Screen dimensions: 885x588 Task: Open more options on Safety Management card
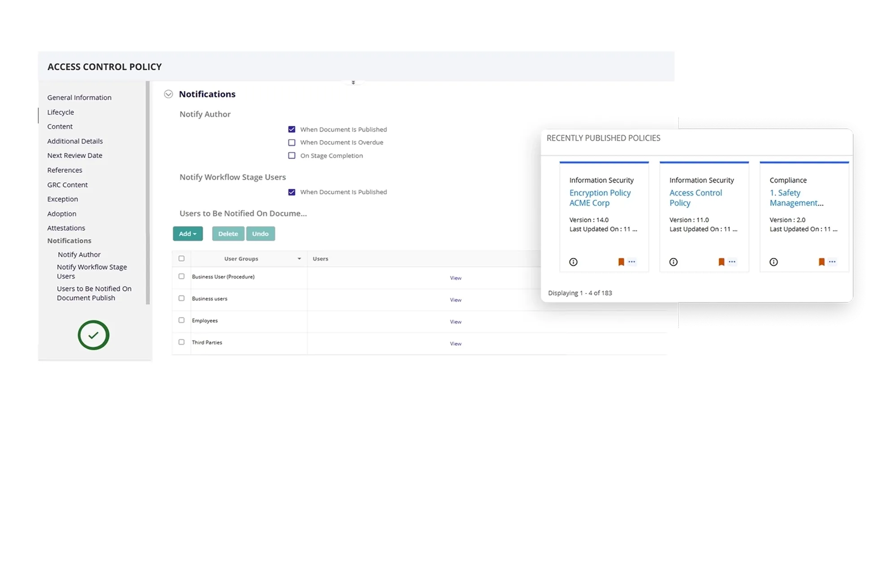click(x=832, y=262)
